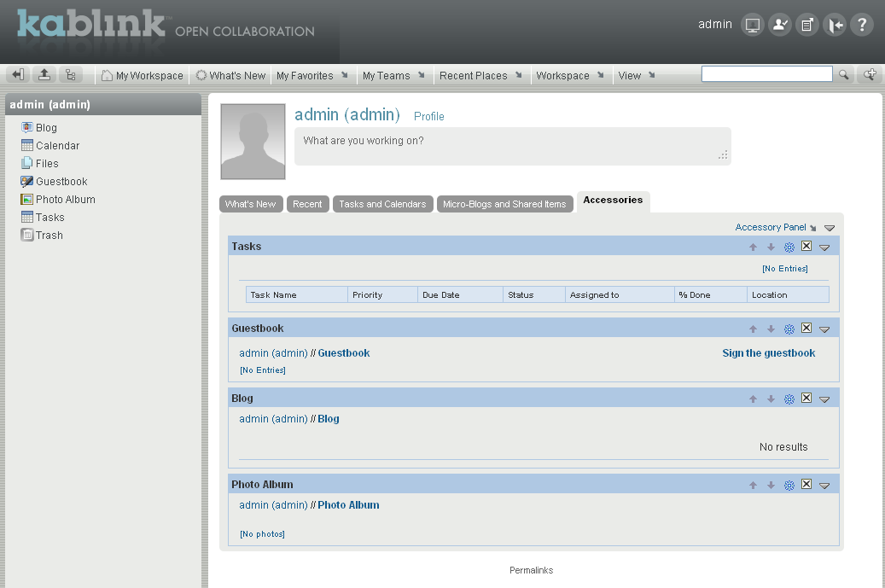Open the Tasks accessory settings gear
This screenshot has height=588, width=885.
[x=789, y=247]
